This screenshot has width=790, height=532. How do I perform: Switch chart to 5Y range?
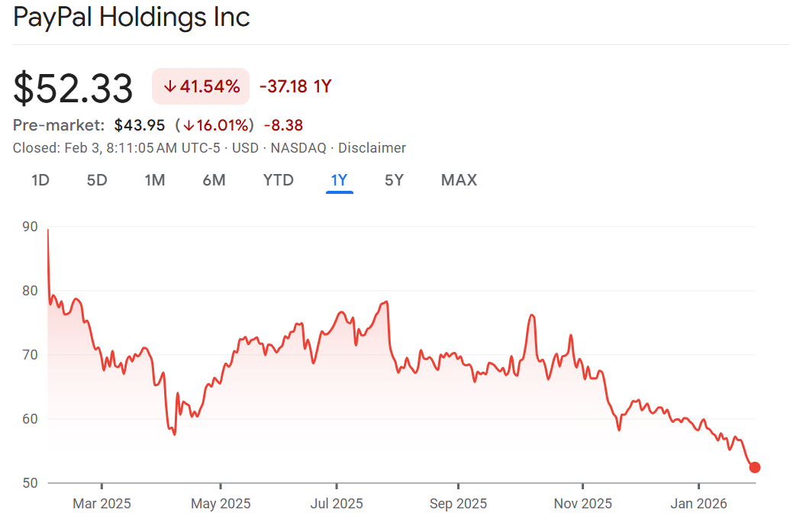tap(394, 180)
